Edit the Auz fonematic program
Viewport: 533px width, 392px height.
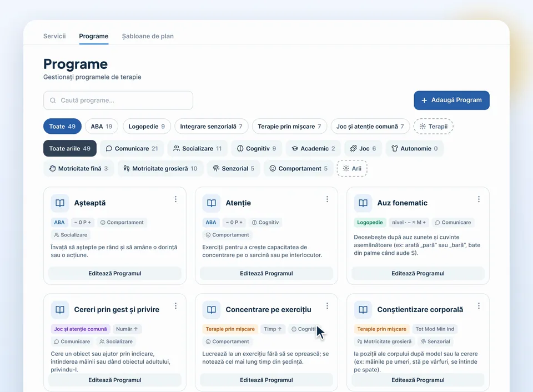click(418, 273)
